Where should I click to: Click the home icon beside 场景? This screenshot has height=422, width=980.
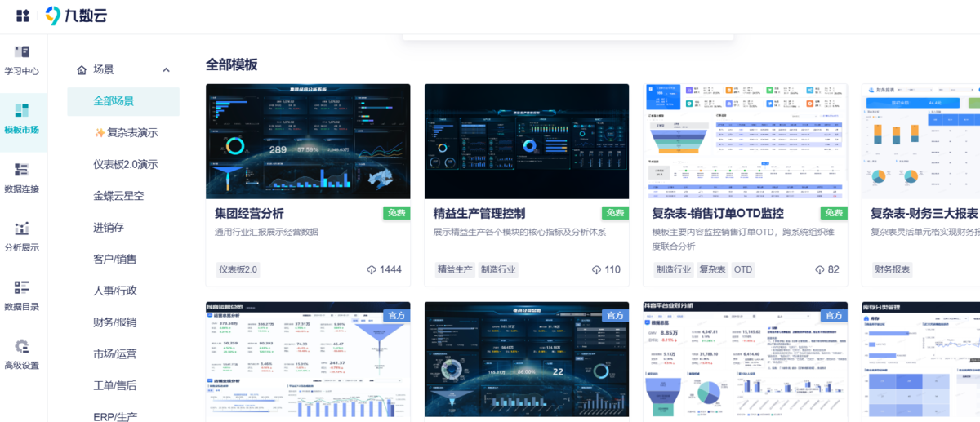82,70
